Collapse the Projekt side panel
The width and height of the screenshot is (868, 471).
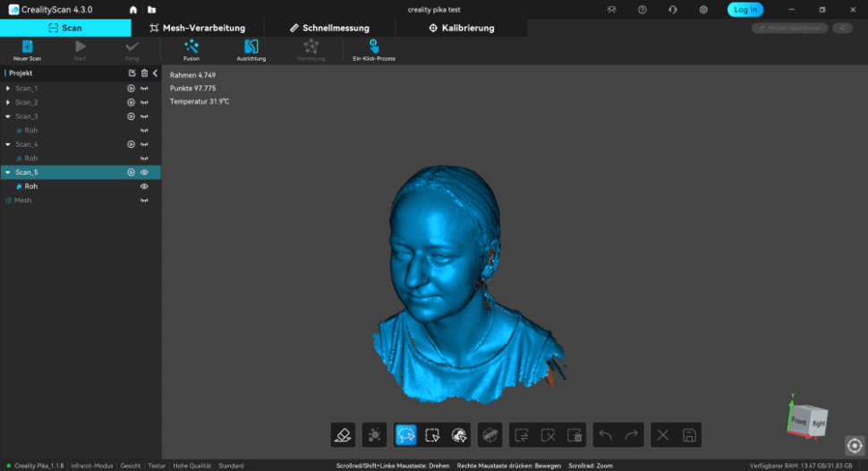coord(156,73)
